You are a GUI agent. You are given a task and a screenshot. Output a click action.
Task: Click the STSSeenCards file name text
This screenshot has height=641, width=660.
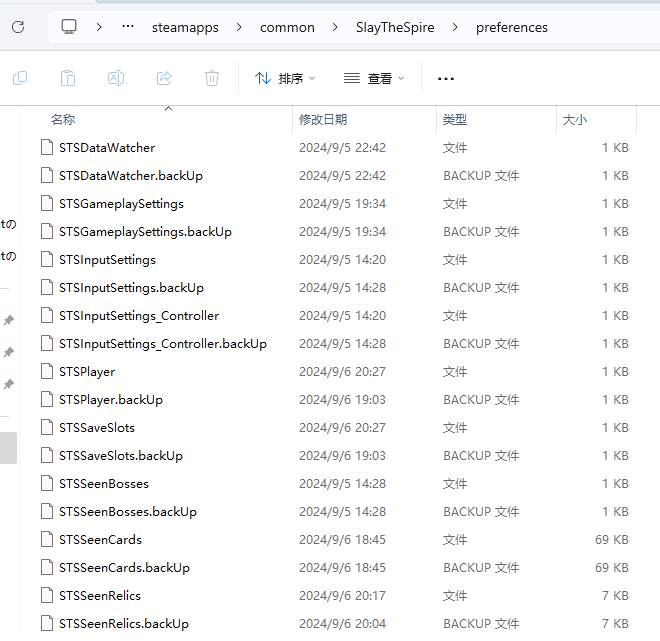click(100, 540)
